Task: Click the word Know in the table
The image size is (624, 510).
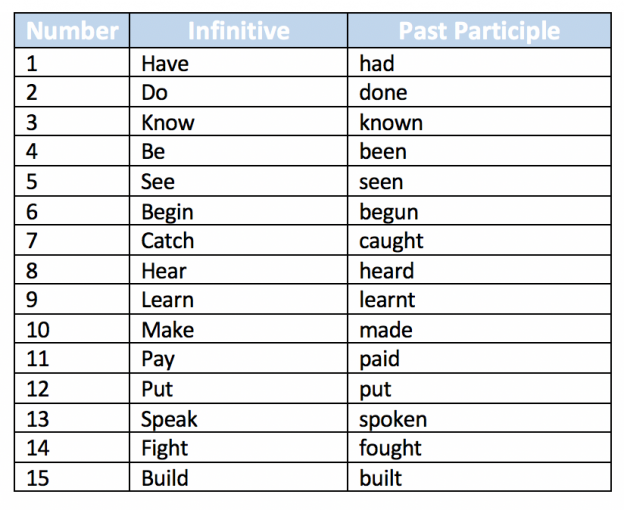Action: pyautogui.click(x=168, y=122)
